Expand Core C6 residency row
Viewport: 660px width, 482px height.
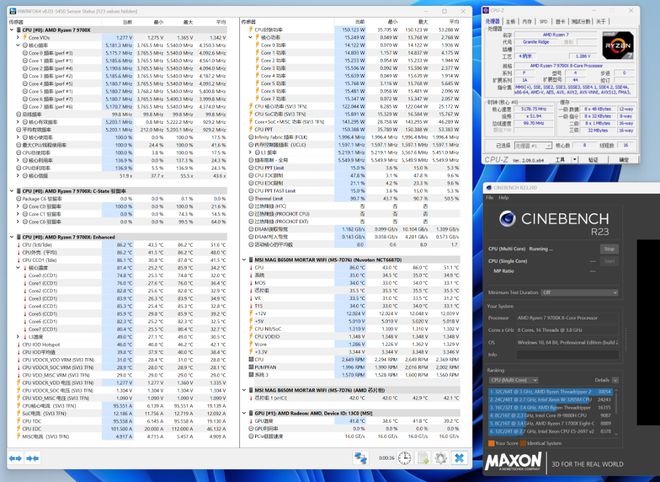[18, 221]
